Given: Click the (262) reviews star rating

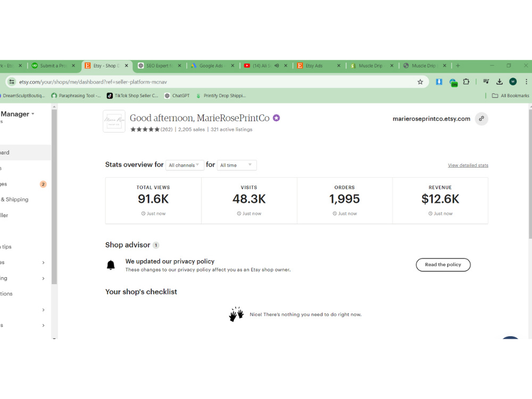Looking at the screenshot, I should click(x=151, y=130).
